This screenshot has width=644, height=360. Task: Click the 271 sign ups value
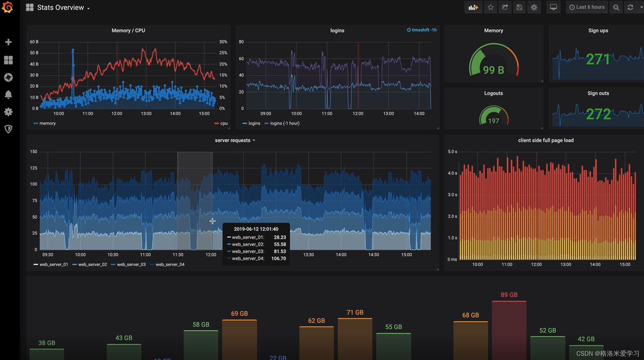[598, 60]
